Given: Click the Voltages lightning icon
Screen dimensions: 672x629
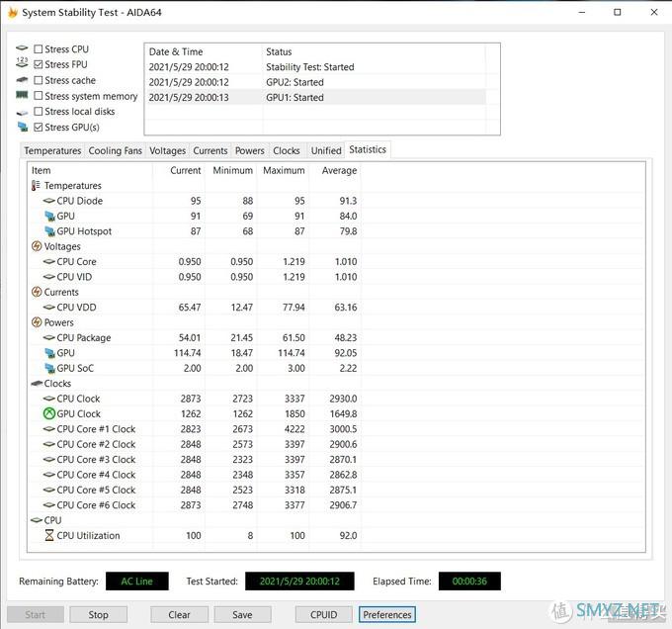Looking at the screenshot, I should [37, 246].
